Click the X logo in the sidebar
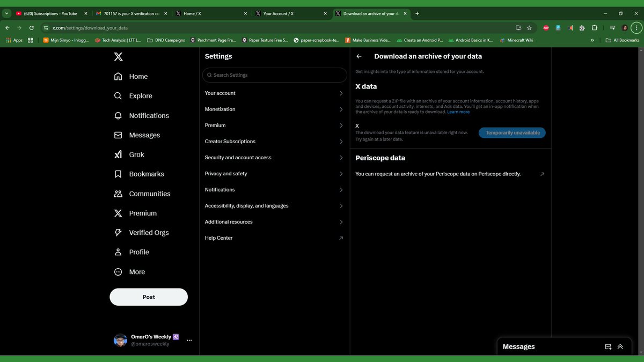This screenshot has height=362, width=644. (x=119, y=56)
